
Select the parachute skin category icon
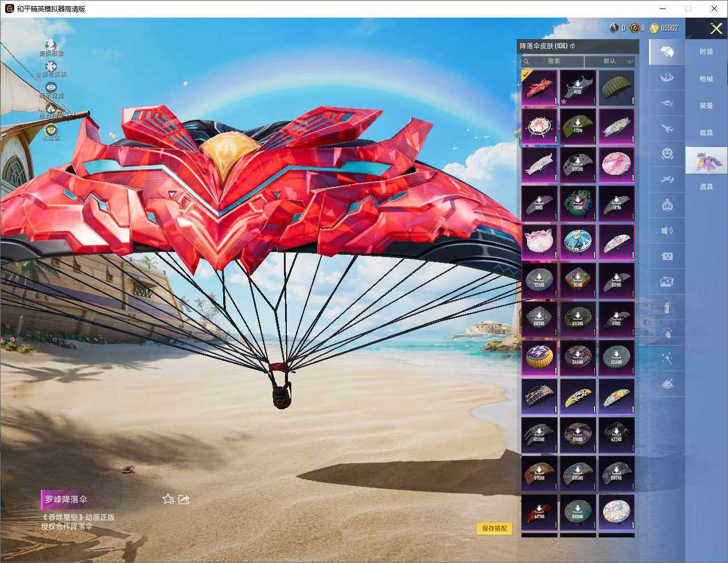667,52
